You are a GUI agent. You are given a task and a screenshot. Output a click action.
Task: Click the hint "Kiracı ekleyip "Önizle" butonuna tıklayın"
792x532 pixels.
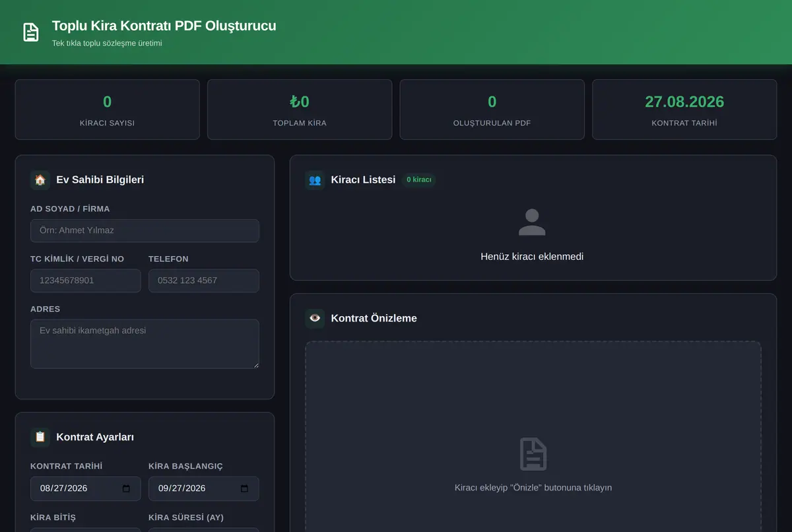533,488
